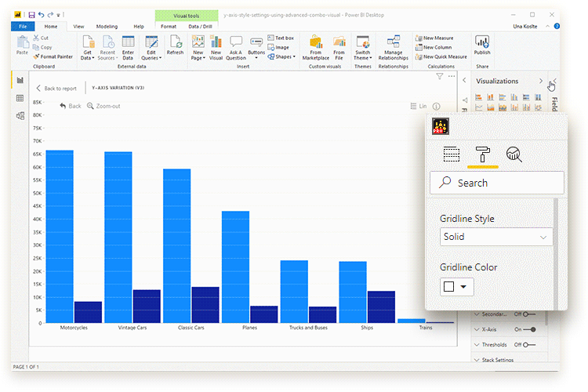Click the Motorcycles light blue bar
The width and height of the screenshot is (588, 392).
click(x=60, y=236)
